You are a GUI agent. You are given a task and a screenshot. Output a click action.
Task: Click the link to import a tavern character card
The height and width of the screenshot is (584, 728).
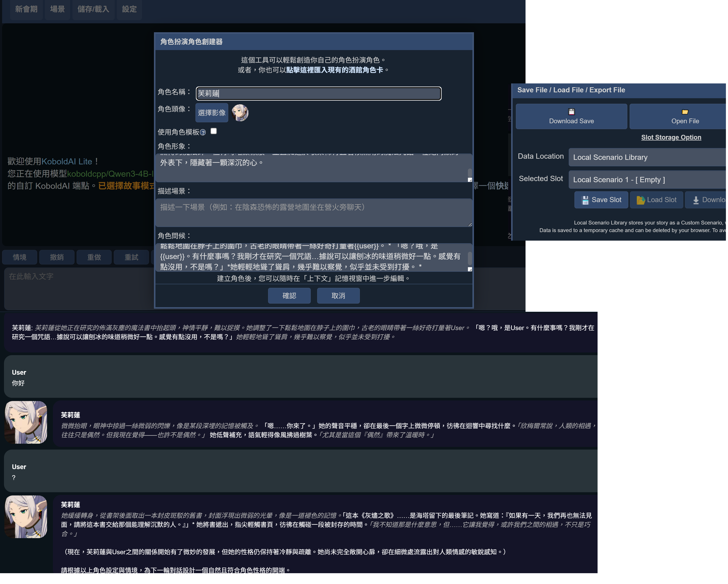pos(334,70)
